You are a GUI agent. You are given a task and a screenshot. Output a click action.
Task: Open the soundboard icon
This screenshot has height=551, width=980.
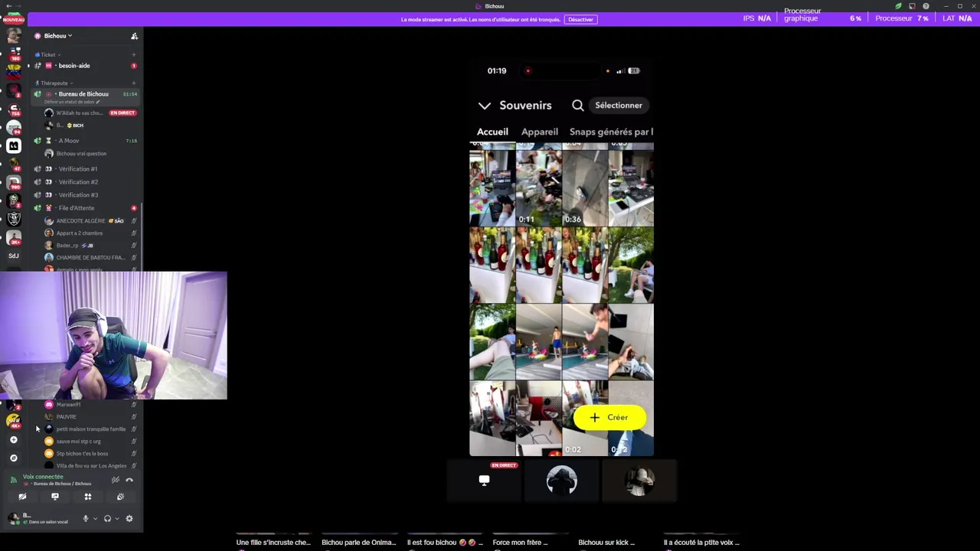point(120,497)
